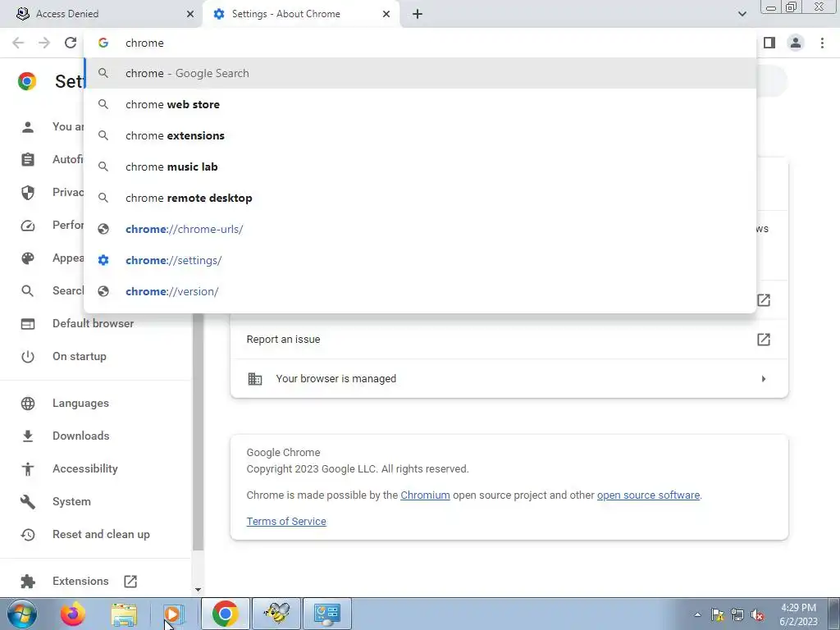Go back using the back arrow
Image resolution: width=840 pixels, height=630 pixels.
coord(18,43)
